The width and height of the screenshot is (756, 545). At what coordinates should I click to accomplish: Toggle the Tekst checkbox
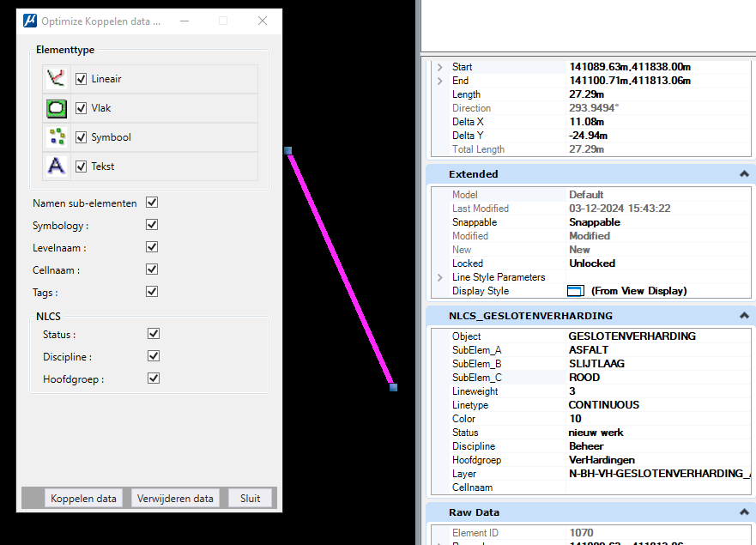click(81, 167)
